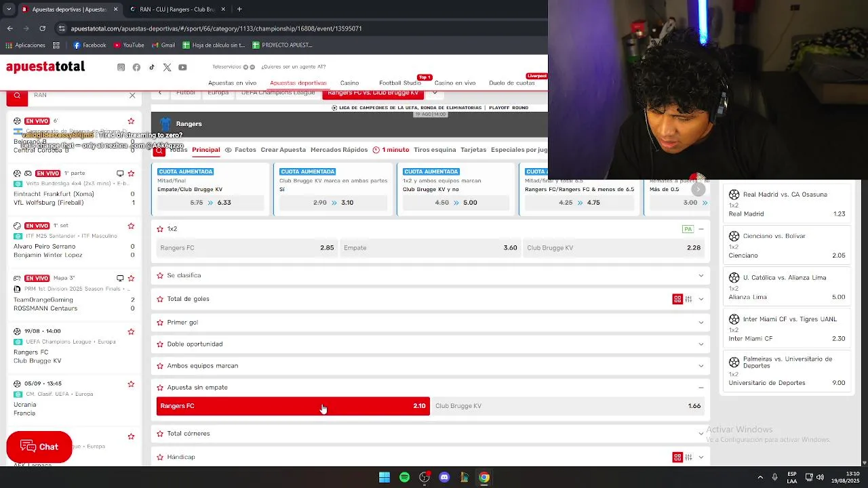This screenshot has width=868, height=488.
Task: Star the Total de goles market
Action: [x=160, y=299]
